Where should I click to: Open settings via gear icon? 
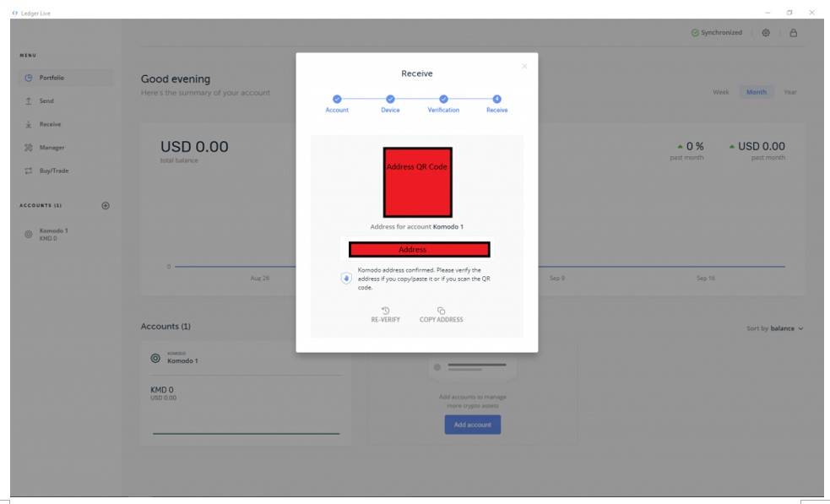(766, 33)
